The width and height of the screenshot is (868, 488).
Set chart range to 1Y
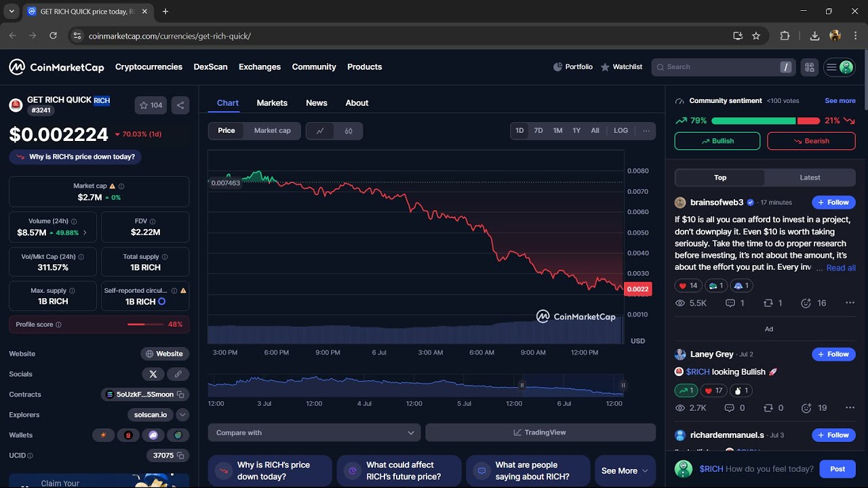coord(576,131)
